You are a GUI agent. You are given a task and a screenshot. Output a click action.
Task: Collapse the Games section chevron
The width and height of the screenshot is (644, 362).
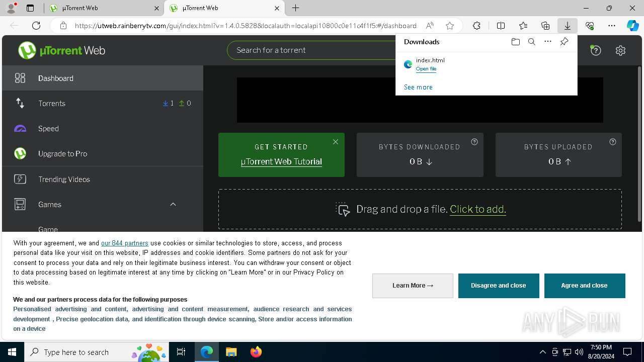tap(173, 204)
